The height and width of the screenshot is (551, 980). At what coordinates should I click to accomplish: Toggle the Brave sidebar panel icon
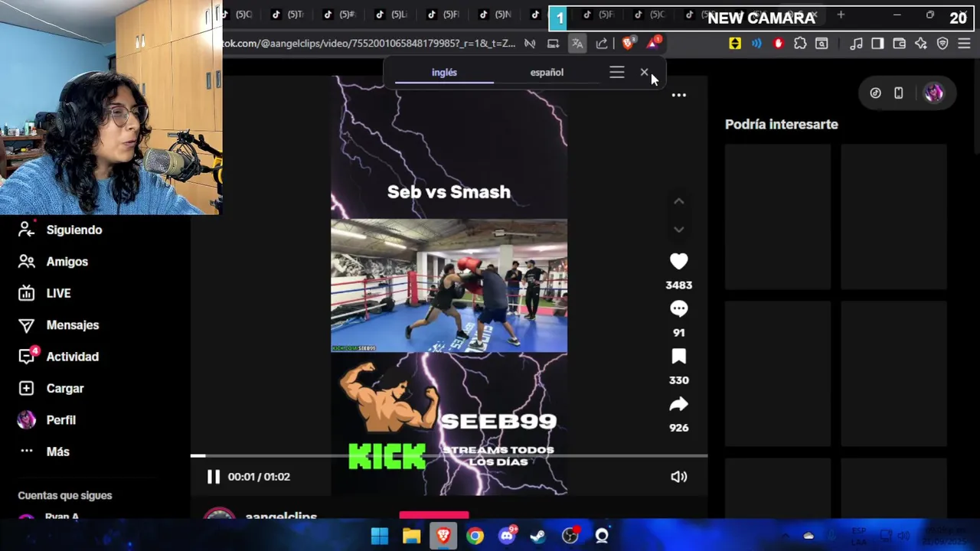(877, 44)
